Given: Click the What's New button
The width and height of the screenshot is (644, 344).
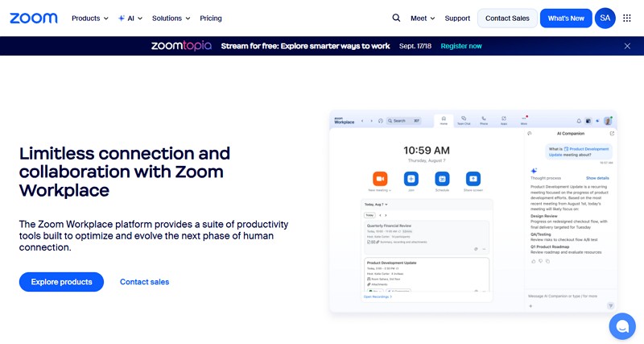Looking at the screenshot, I should click(x=566, y=18).
